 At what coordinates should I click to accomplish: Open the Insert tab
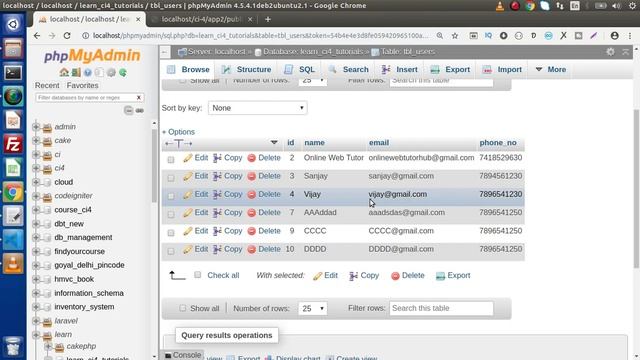pos(400,69)
